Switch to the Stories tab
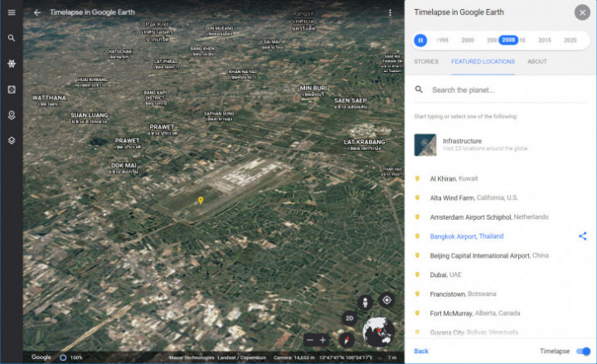 426,61
